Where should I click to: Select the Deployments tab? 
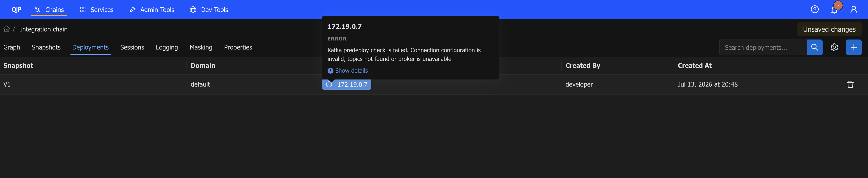(90, 48)
